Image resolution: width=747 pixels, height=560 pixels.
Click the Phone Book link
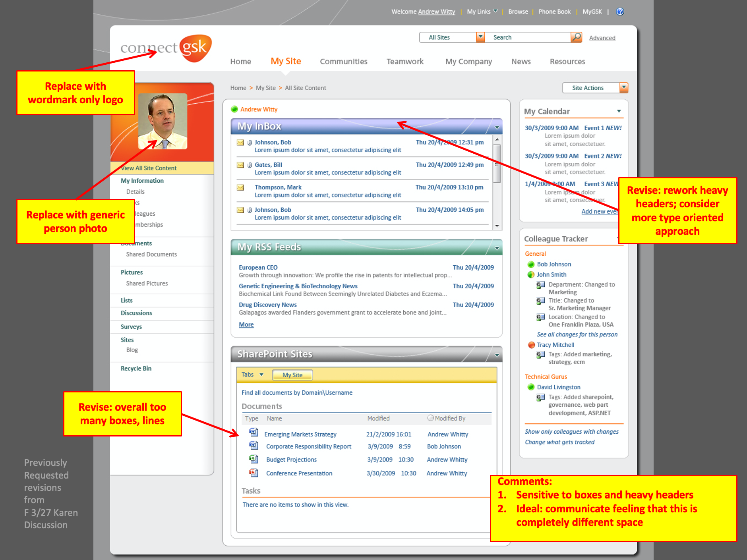pyautogui.click(x=554, y=12)
